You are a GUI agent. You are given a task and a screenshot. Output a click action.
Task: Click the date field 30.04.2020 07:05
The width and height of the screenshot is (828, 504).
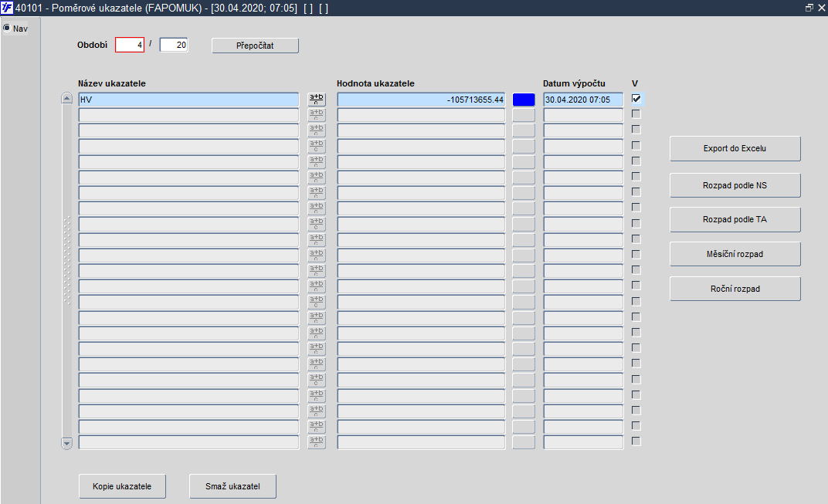tap(583, 100)
